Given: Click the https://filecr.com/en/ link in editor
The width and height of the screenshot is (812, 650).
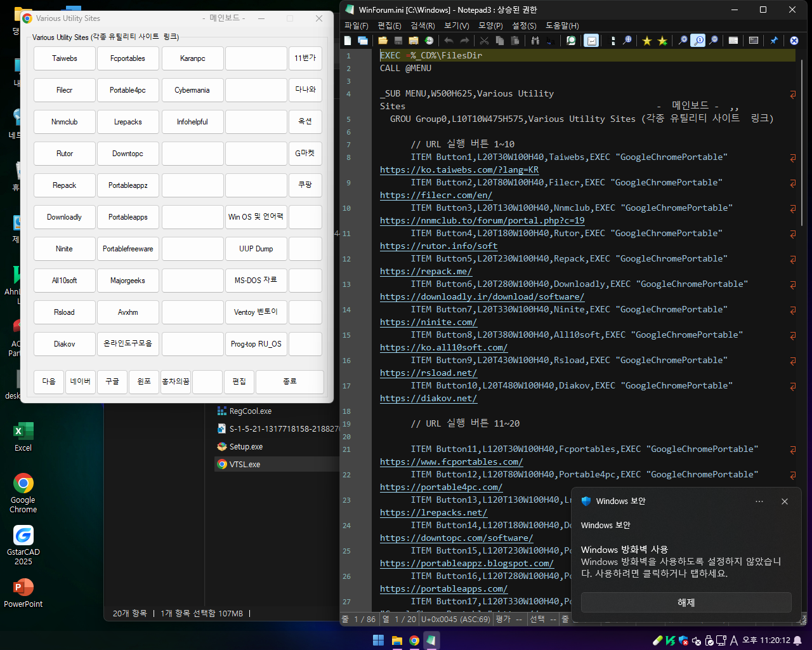Looking at the screenshot, I should [x=436, y=196].
